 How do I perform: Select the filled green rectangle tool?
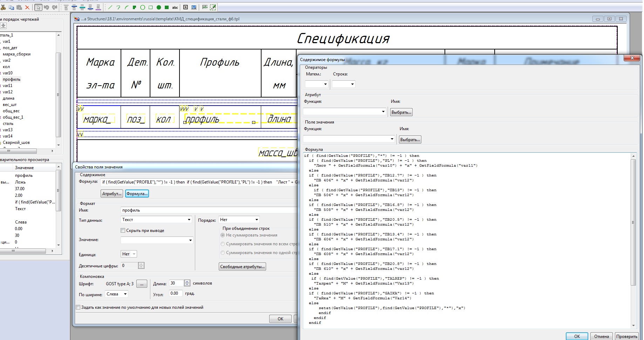[167, 7]
